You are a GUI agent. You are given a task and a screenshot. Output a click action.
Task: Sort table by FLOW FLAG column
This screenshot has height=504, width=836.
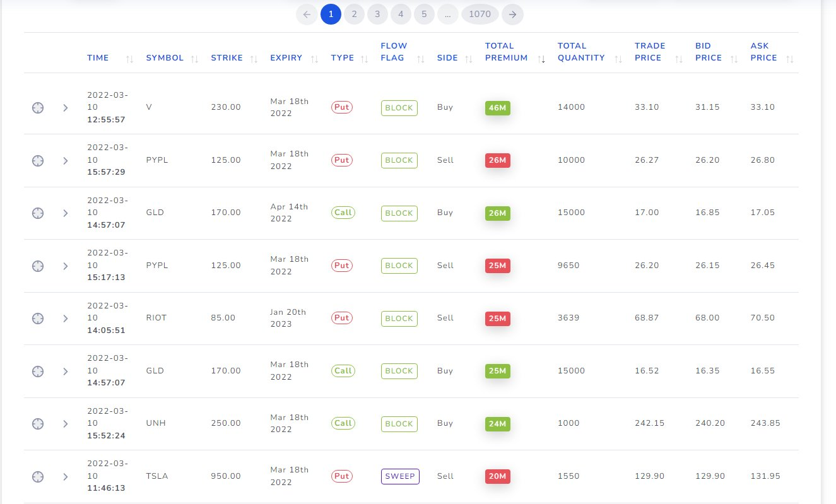tap(421, 59)
